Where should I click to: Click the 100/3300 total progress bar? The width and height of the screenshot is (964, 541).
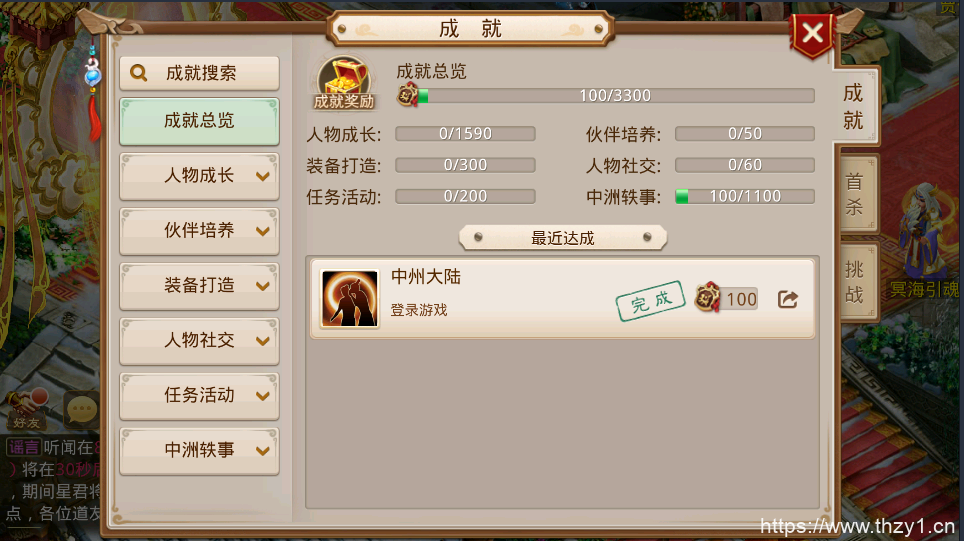(x=615, y=95)
